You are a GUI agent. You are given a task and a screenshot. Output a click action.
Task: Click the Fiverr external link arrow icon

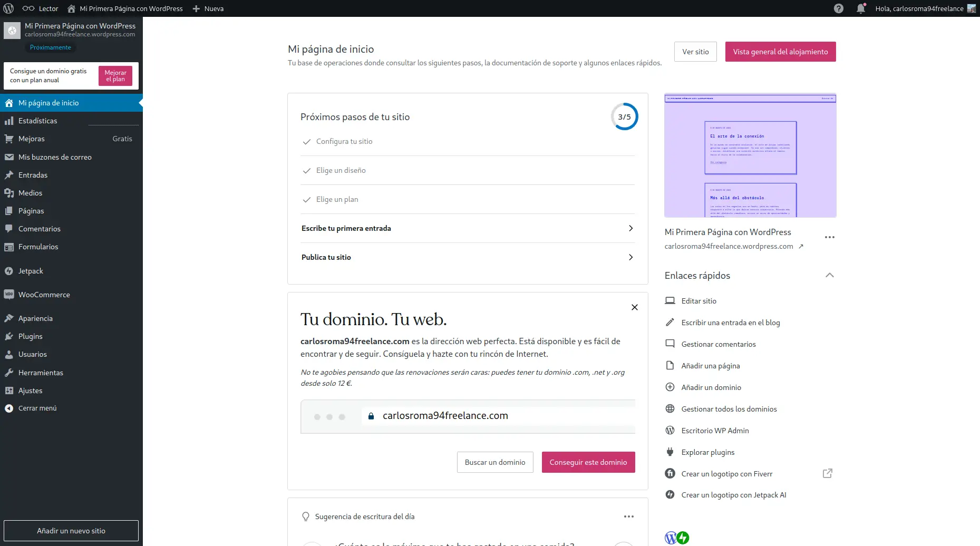828,473
